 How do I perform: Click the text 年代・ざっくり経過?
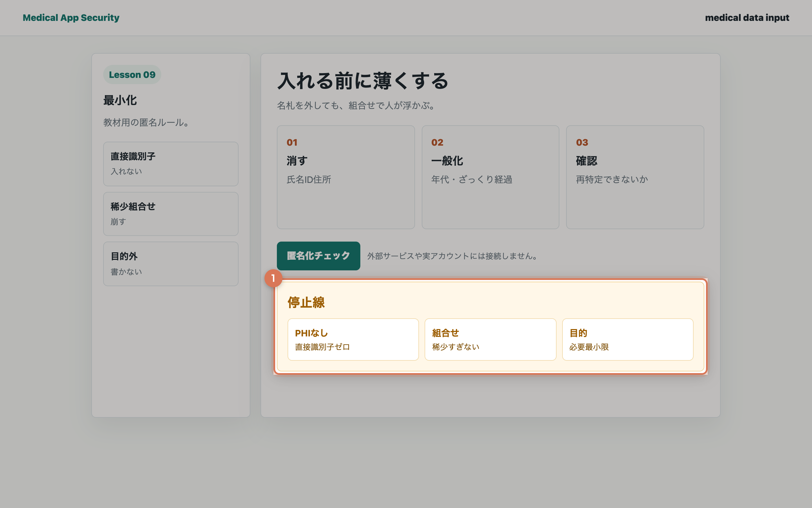coord(471,179)
